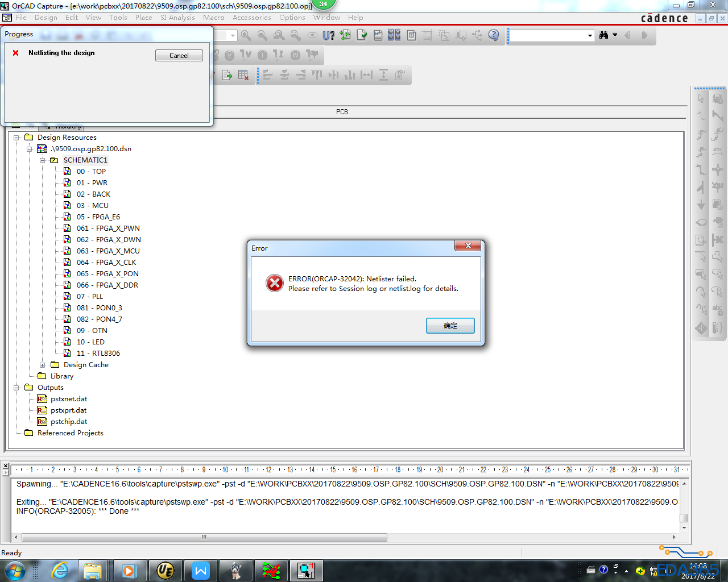
Task: Open the Options menu
Action: [292, 18]
